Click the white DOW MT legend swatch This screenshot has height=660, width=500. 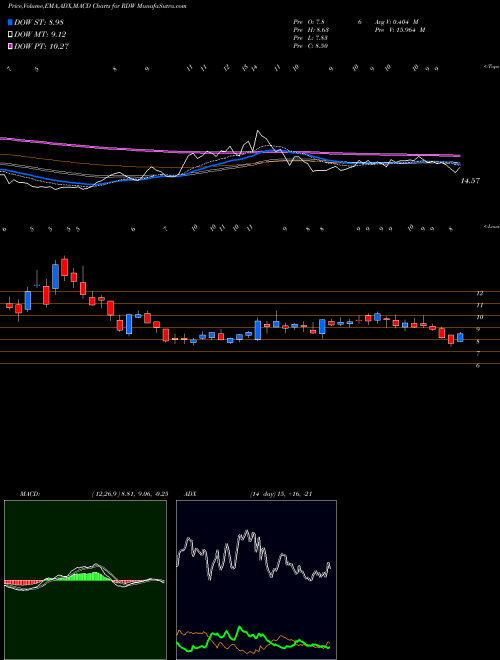pyautogui.click(x=11, y=35)
